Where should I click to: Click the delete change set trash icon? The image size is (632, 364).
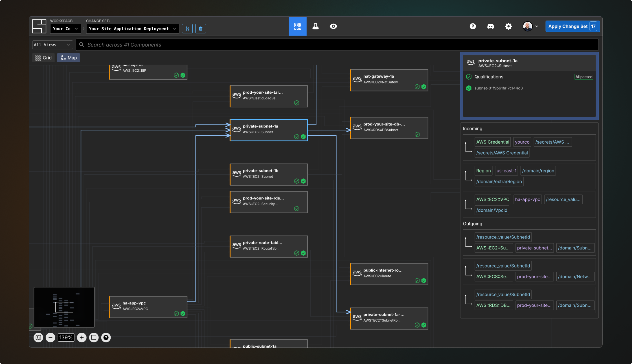point(201,28)
